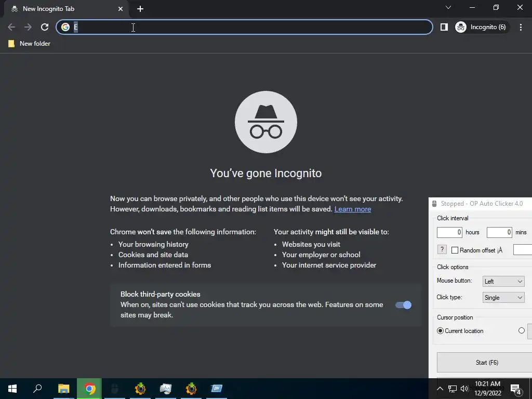Click 'Websites you visit' bullet
The image size is (532, 399).
[311, 244]
